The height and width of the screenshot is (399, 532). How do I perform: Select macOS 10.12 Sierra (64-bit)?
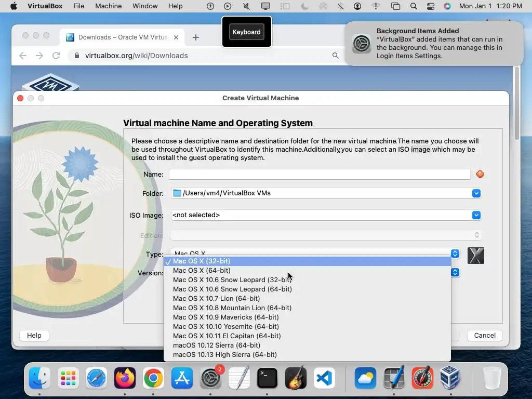pos(307,345)
